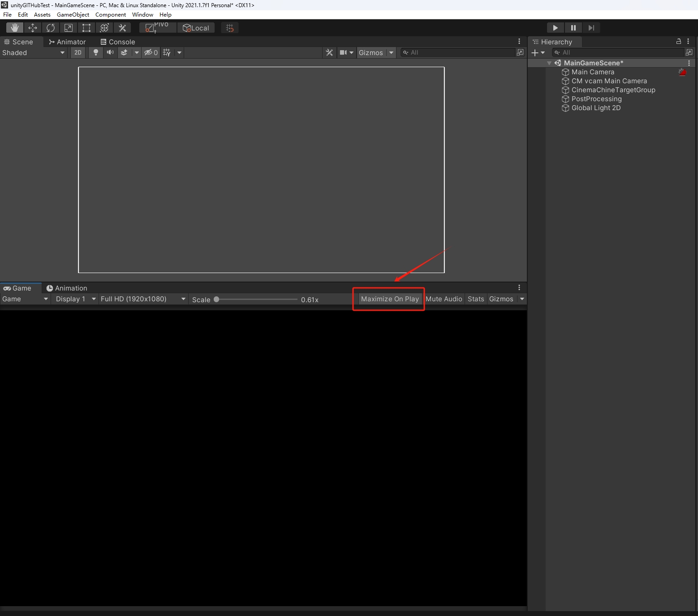698x616 pixels.
Task: Open Scene component tools icon
Action: (x=329, y=52)
